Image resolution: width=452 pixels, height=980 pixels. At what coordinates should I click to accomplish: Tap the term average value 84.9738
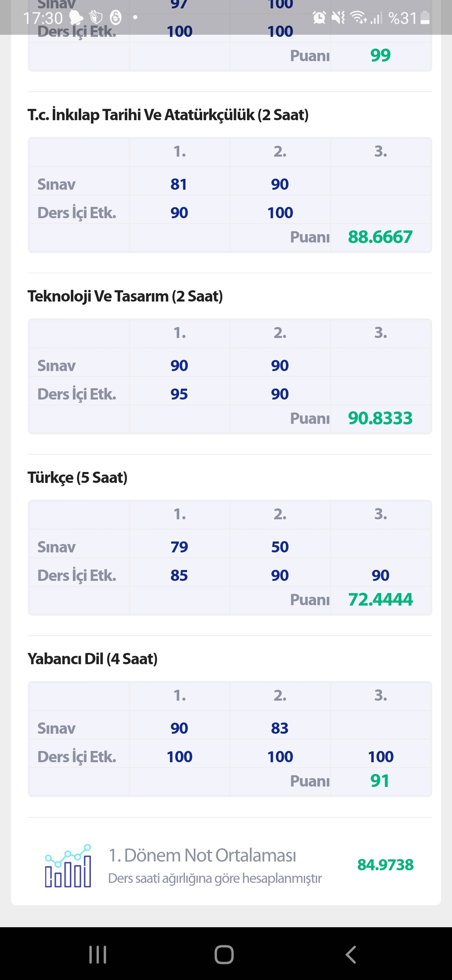(385, 865)
